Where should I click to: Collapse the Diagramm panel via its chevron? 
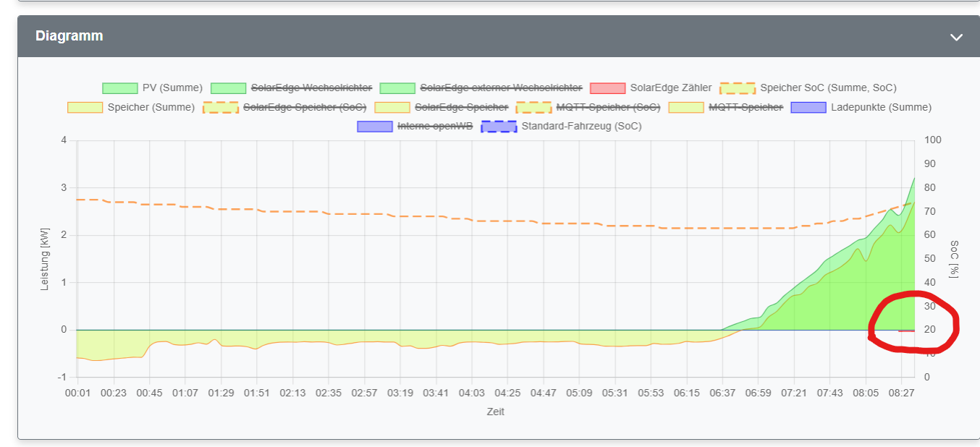[x=957, y=36]
